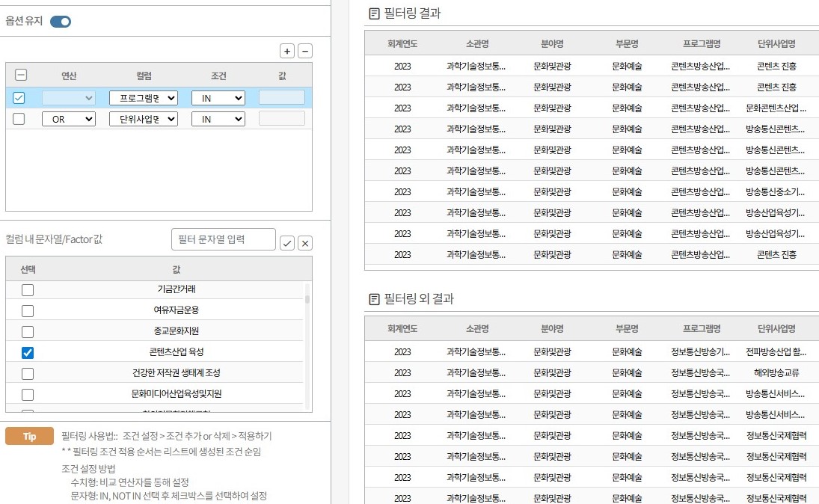
Task: Clear filter string with X icon
Action: coord(304,243)
